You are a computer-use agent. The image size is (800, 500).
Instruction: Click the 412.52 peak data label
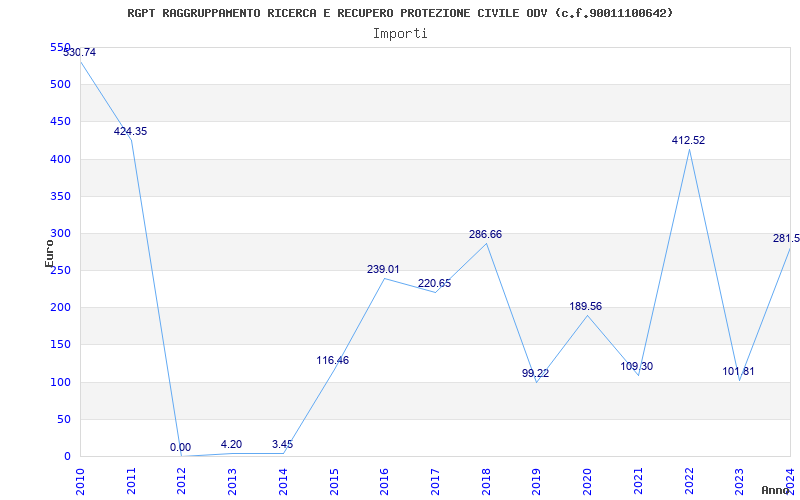pyautogui.click(x=688, y=140)
